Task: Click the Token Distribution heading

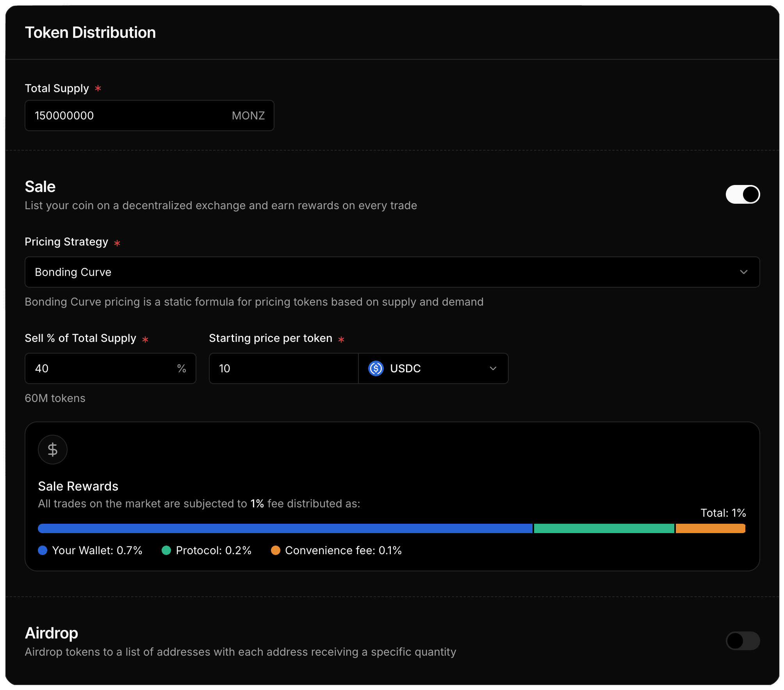Action: pos(90,32)
